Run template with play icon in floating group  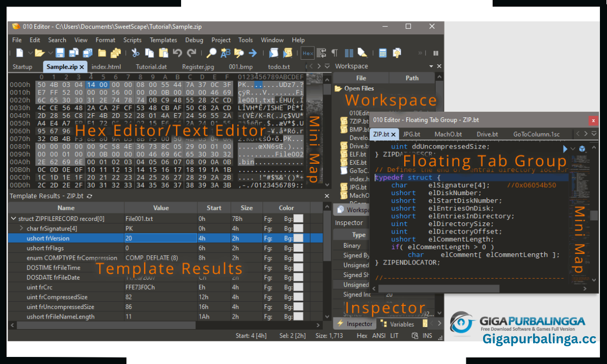(566, 149)
